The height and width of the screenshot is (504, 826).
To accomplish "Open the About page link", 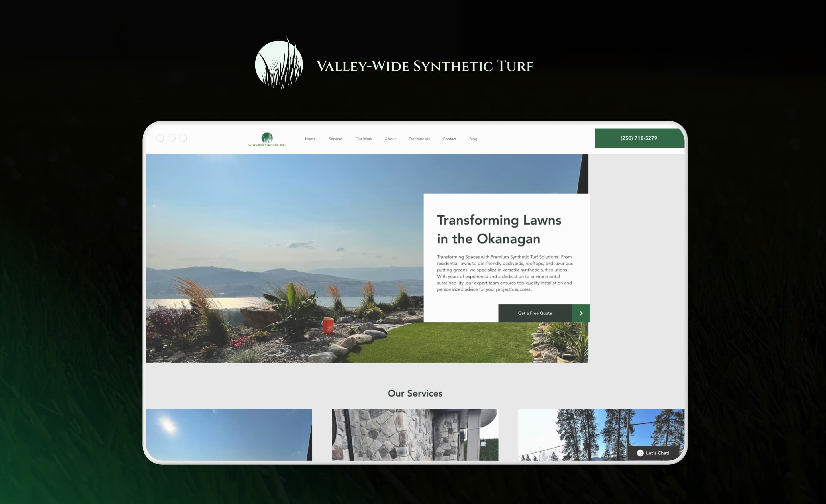I will (x=390, y=139).
